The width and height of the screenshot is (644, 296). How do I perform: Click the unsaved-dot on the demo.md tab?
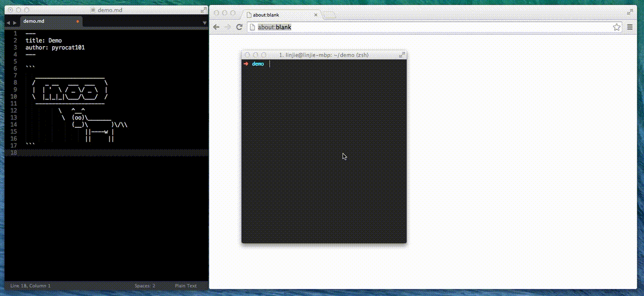(x=77, y=22)
